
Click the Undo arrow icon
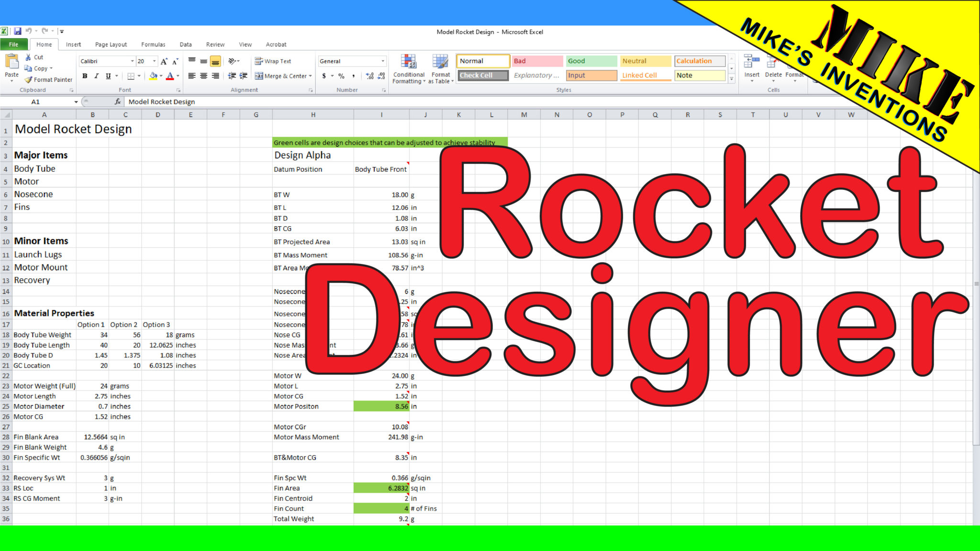pyautogui.click(x=29, y=31)
